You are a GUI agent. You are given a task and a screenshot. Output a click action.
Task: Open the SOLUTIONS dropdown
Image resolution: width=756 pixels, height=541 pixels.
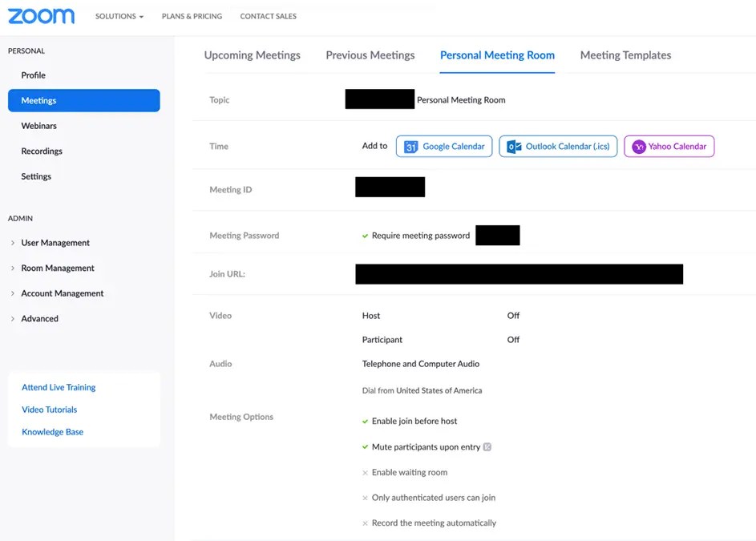(119, 15)
